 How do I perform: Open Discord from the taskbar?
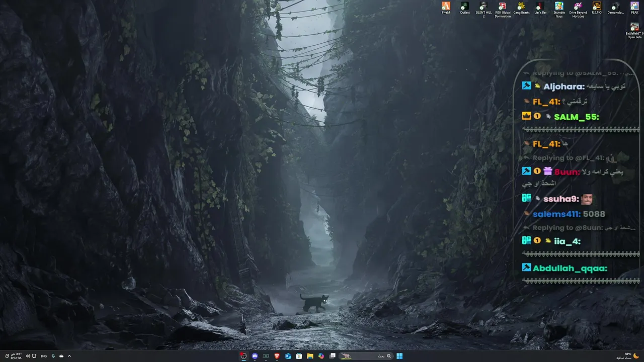click(255, 356)
